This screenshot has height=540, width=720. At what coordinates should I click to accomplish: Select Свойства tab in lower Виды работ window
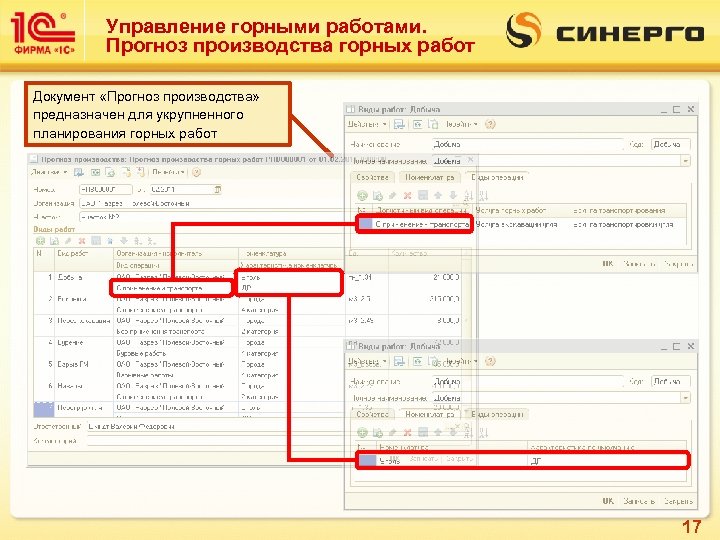(x=372, y=414)
